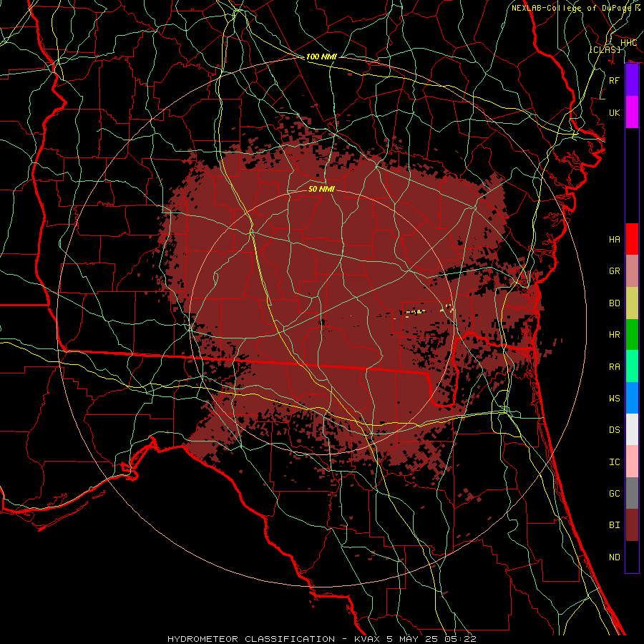Click the HHC product code text
This screenshot has width=644, height=644.
tap(629, 43)
